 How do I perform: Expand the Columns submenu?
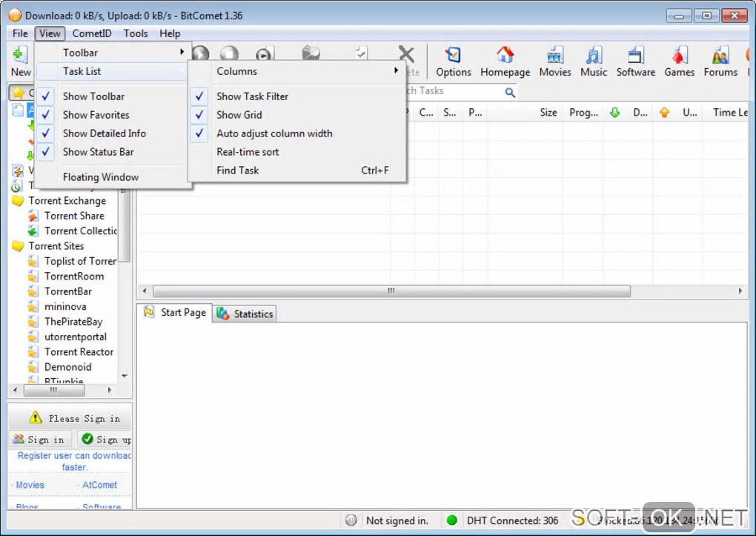click(x=296, y=71)
